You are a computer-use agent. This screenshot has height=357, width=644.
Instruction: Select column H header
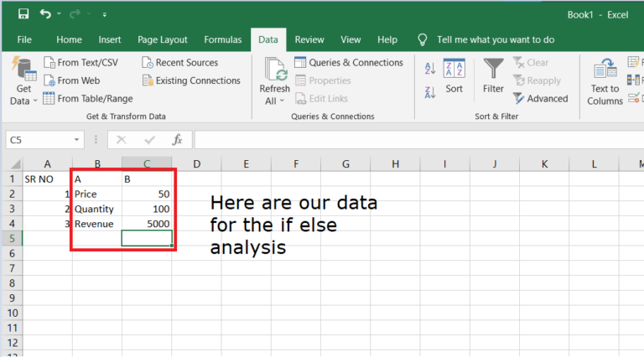[x=395, y=164]
